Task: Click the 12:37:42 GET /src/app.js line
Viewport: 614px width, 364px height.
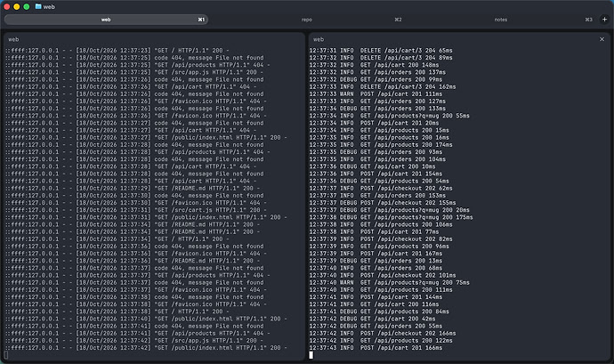Action: [134, 341]
